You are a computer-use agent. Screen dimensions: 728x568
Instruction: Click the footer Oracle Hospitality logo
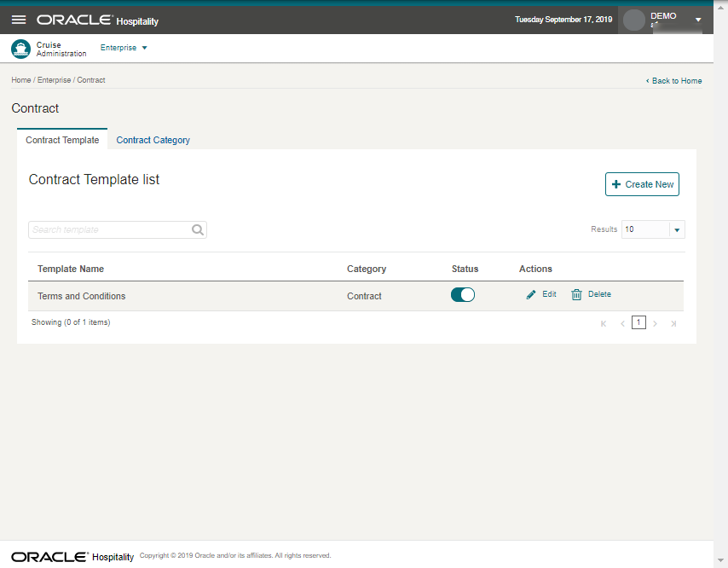pyautogui.click(x=72, y=557)
